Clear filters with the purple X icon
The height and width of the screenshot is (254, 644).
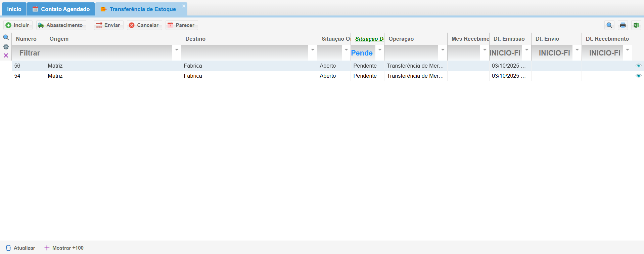tap(6, 56)
